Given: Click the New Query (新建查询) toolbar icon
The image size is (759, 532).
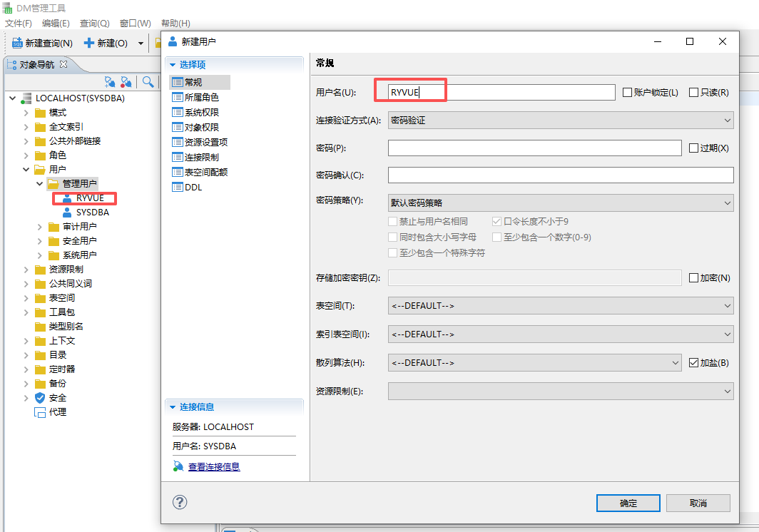Looking at the screenshot, I should pos(17,43).
